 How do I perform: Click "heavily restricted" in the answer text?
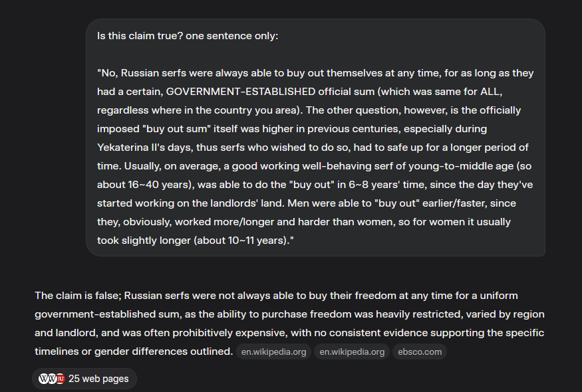[x=423, y=314]
